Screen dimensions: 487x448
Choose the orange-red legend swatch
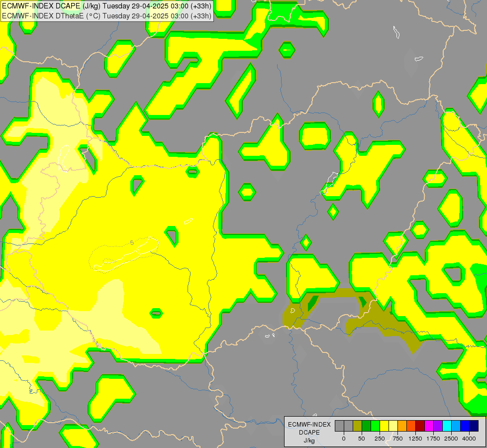coord(411,426)
